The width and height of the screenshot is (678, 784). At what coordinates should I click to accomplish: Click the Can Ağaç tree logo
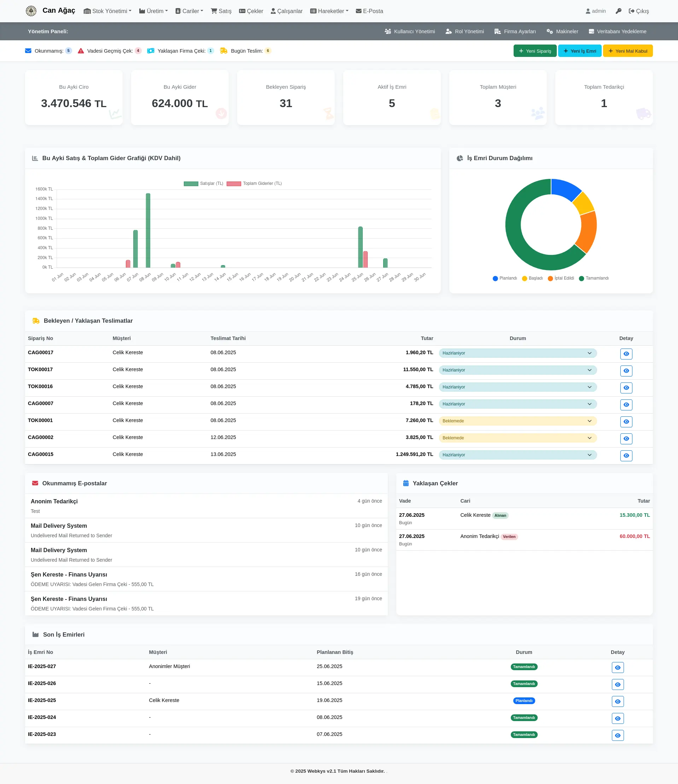(31, 11)
